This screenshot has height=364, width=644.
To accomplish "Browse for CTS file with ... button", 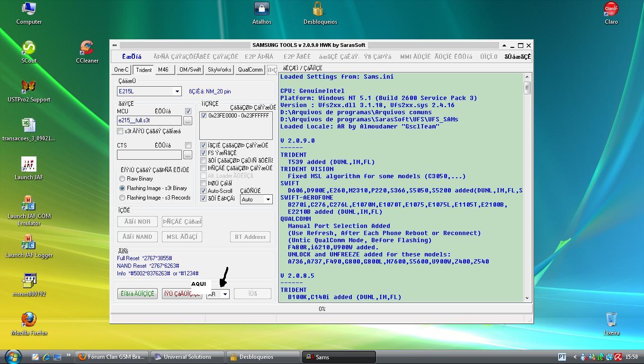I will tap(188, 155).
